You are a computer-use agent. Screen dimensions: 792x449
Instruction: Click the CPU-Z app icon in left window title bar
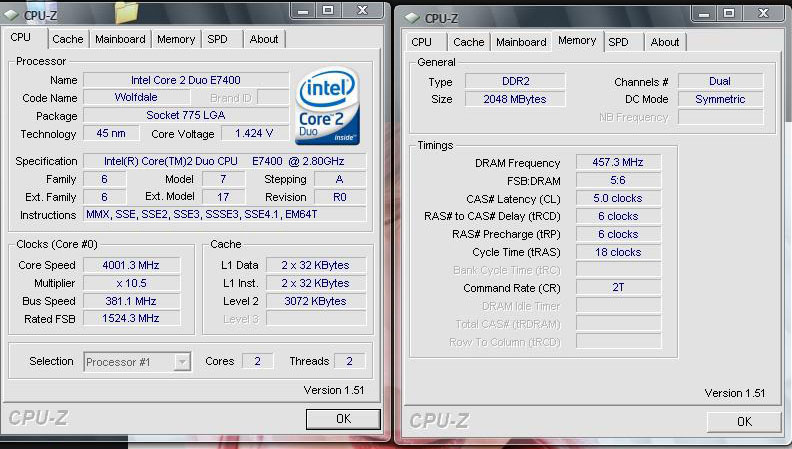pos(11,15)
